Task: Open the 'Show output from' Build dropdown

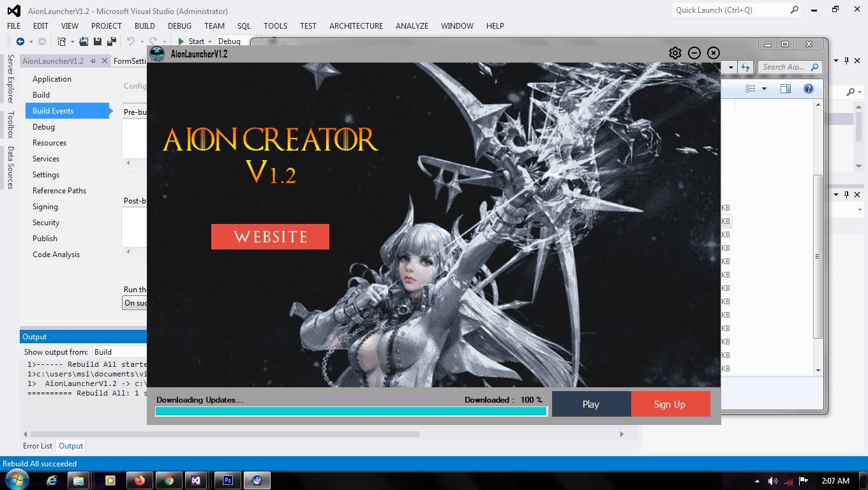Action: pyautogui.click(x=119, y=352)
